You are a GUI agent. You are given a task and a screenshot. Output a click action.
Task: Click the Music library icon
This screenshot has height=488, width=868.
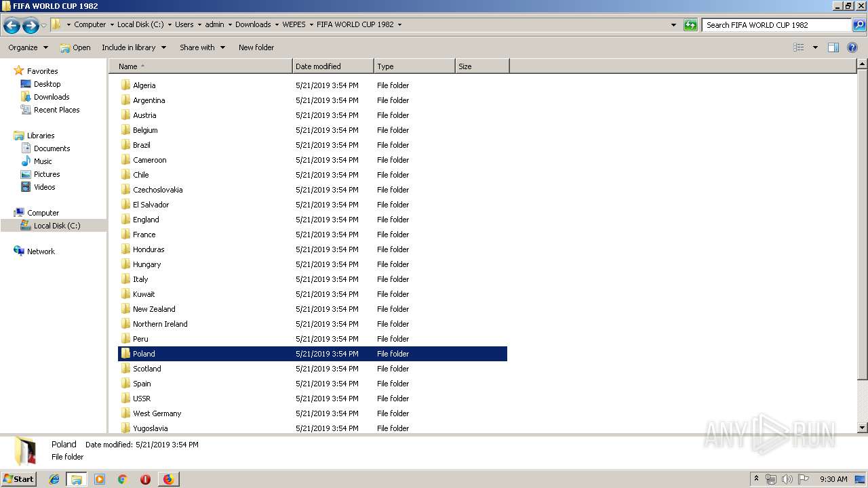point(26,161)
